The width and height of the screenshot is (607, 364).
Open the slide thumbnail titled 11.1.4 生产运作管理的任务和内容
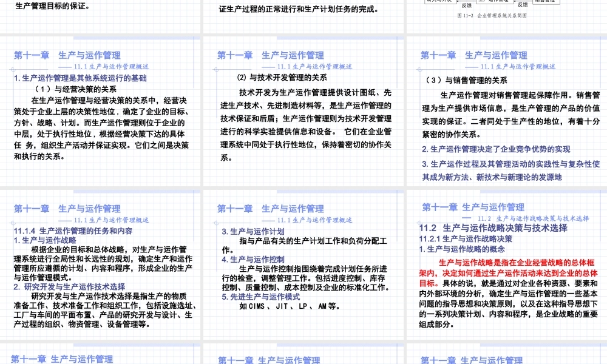[x=100, y=265]
